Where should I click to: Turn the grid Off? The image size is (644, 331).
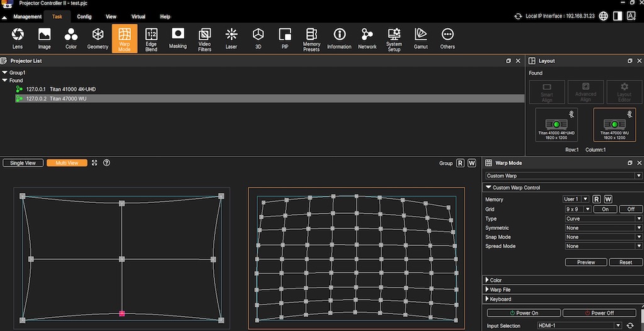(631, 209)
